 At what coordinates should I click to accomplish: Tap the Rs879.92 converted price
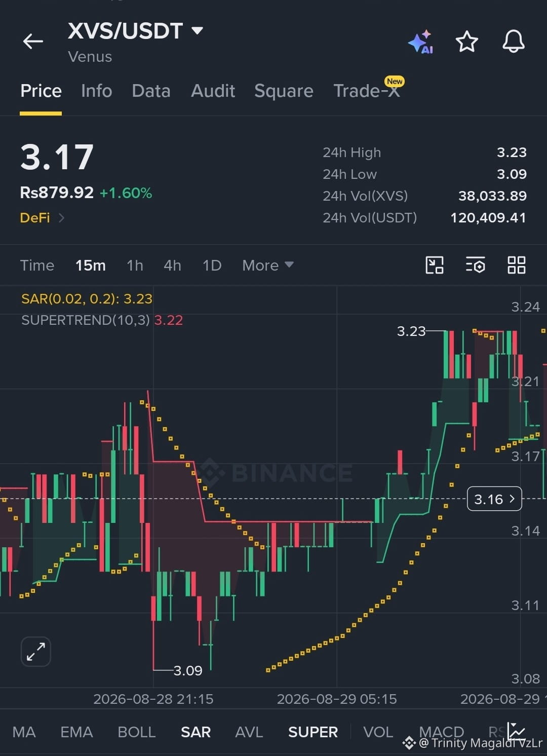(x=57, y=193)
